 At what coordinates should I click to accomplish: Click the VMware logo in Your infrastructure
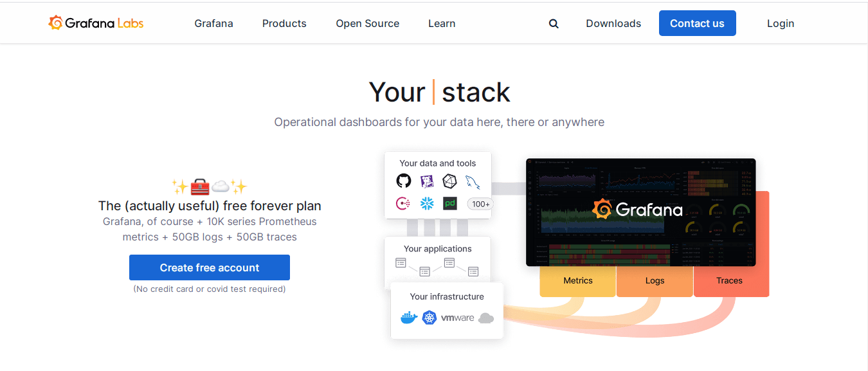[x=458, y=317]
